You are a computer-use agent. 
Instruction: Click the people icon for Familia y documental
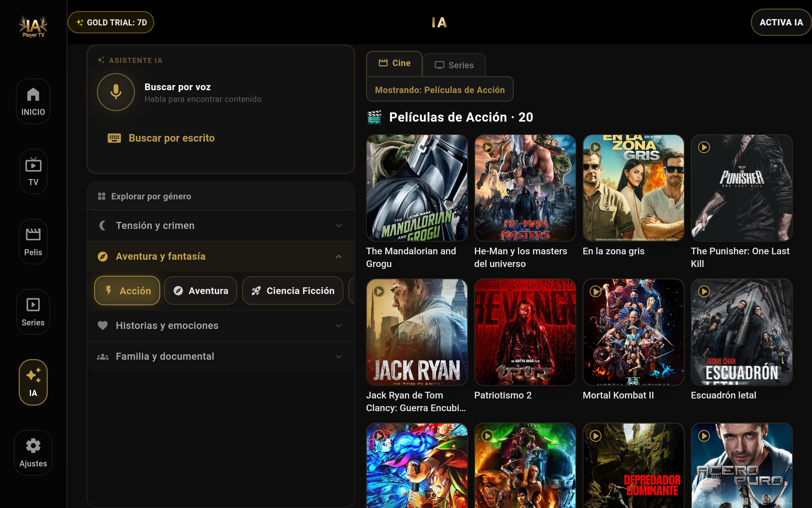coord(103,357)
